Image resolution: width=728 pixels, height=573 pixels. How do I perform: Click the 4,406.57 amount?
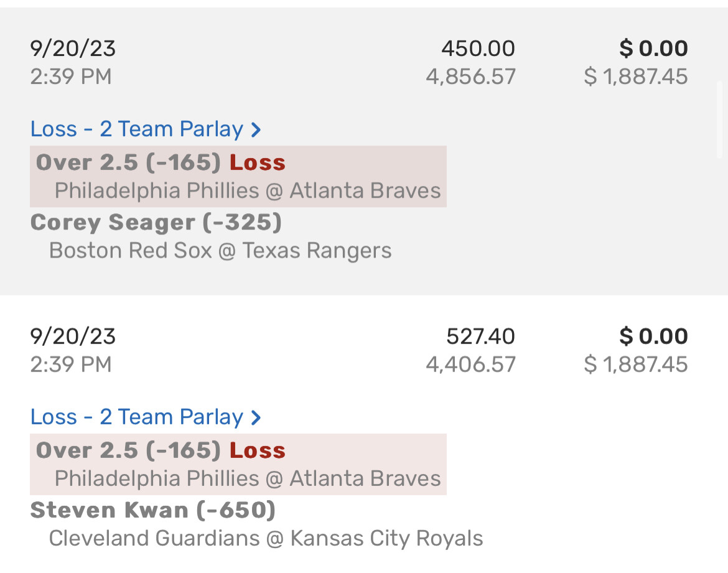pos(470,365)
